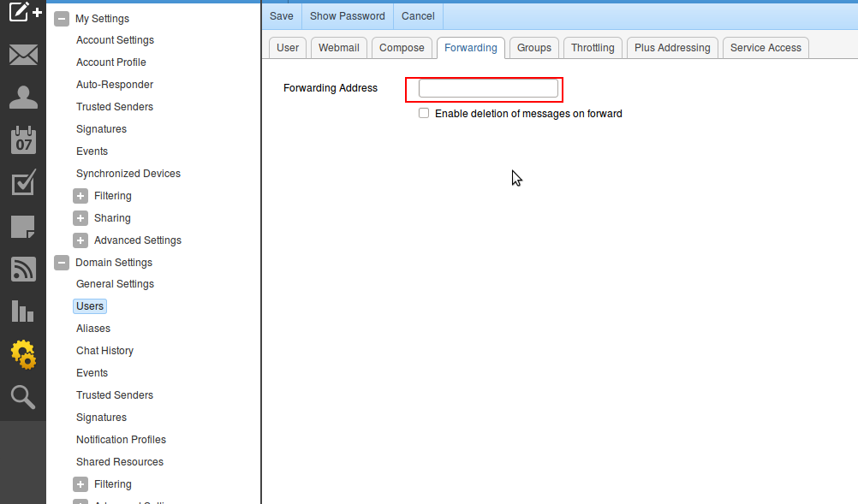Select Users under Domain Settings
Screen dimensions: 858x504
pyautogui.click(x=90, y=306)
